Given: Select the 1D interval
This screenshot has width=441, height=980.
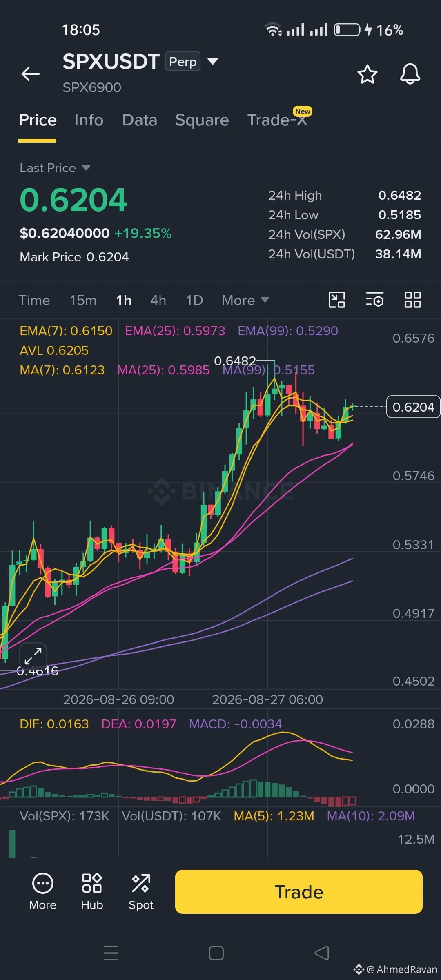Looking at the screenshot, I should pyautogui.click(x=194, y=300).
